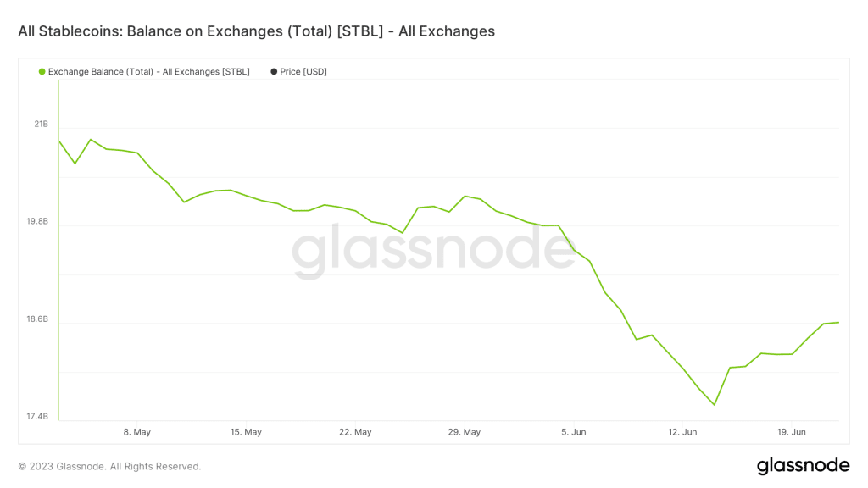This screenshot has width=868, height=488.
Task: Click the 22. May date label
Action: 355,432
